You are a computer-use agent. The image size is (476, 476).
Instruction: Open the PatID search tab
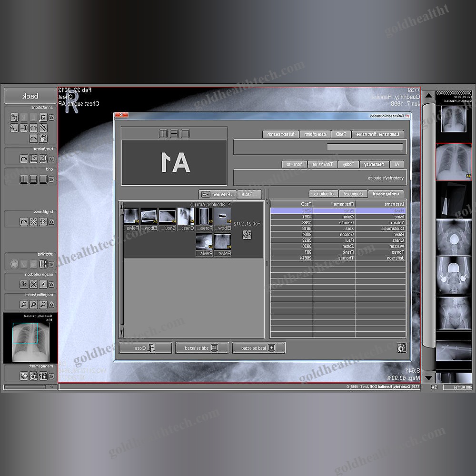341,134
